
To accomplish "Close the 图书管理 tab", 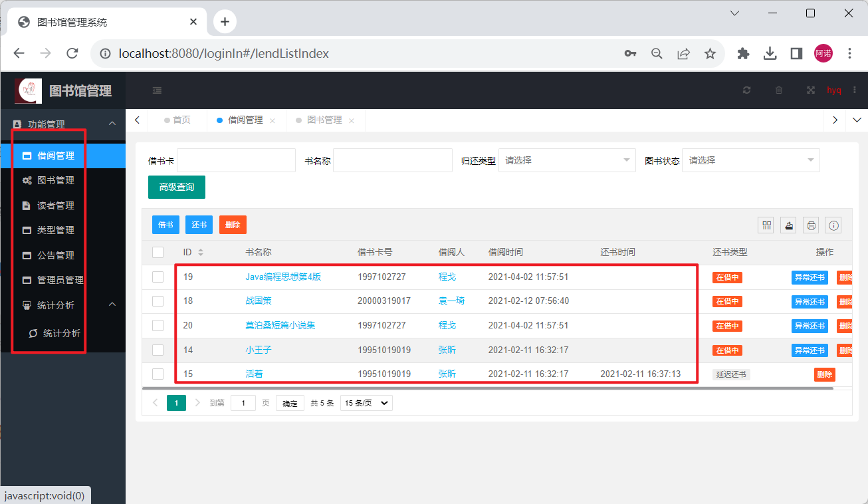I will coord(352,121).
